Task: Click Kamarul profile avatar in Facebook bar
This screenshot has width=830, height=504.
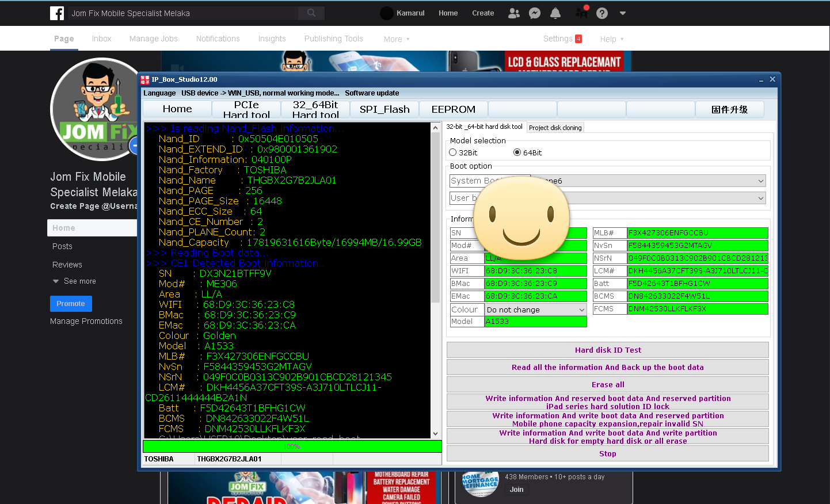Action: pyautogui.click(x=387, y=13)
